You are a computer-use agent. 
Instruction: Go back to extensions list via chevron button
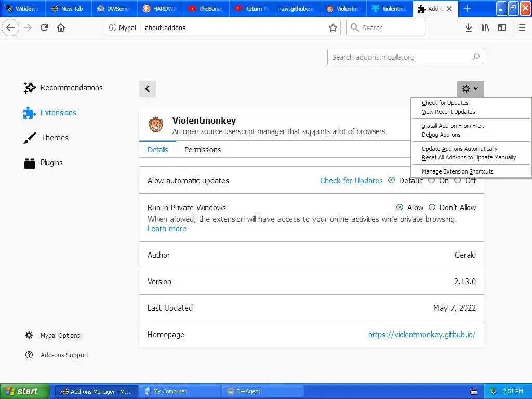pyautogui.click(x=148, y=89)
